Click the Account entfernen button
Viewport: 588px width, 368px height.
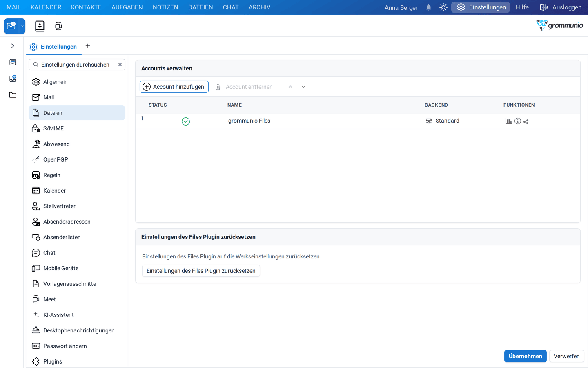[244, 87]
